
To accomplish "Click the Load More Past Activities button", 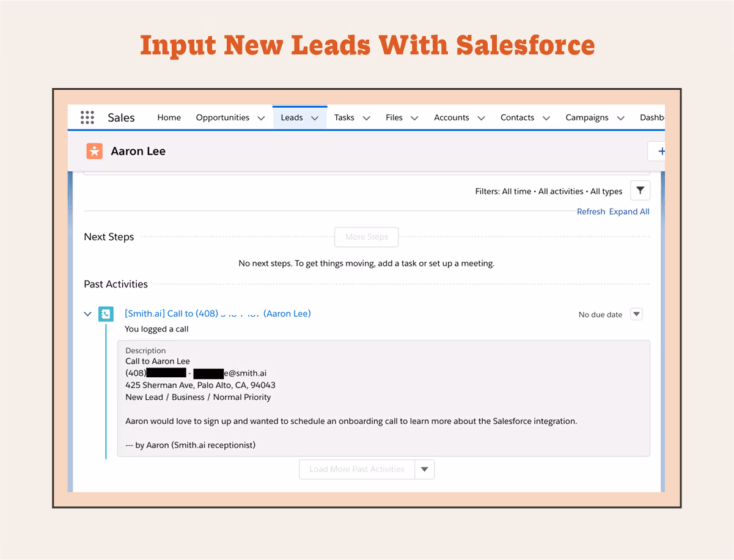I will click(x=356, y=469).
